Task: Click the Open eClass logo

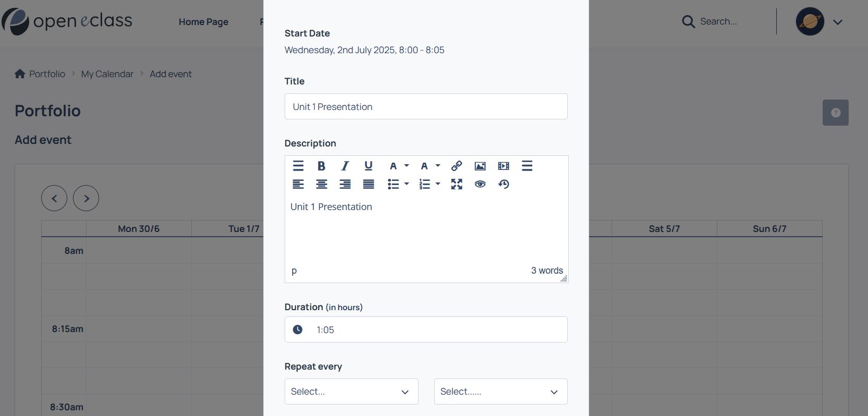Action: (x=67, y=21)
